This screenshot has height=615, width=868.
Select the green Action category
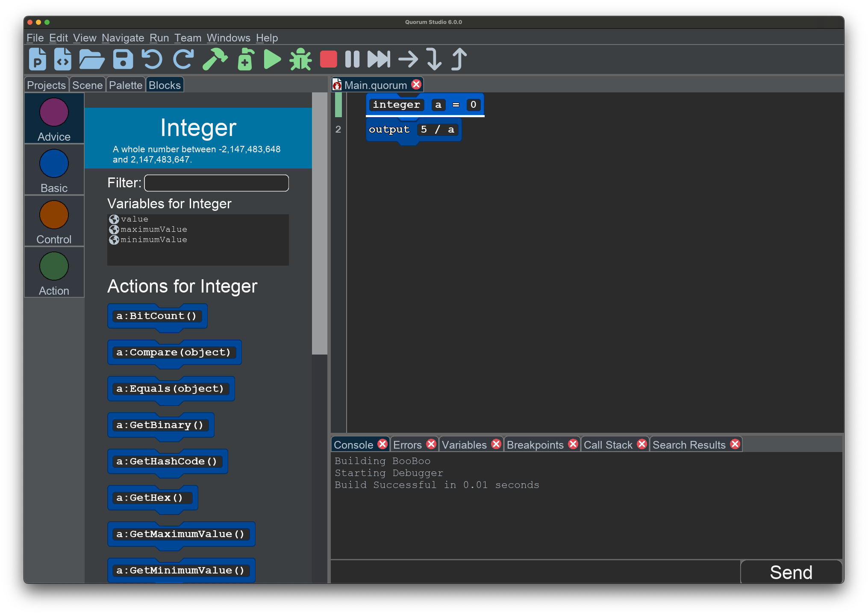click(54, 272)
